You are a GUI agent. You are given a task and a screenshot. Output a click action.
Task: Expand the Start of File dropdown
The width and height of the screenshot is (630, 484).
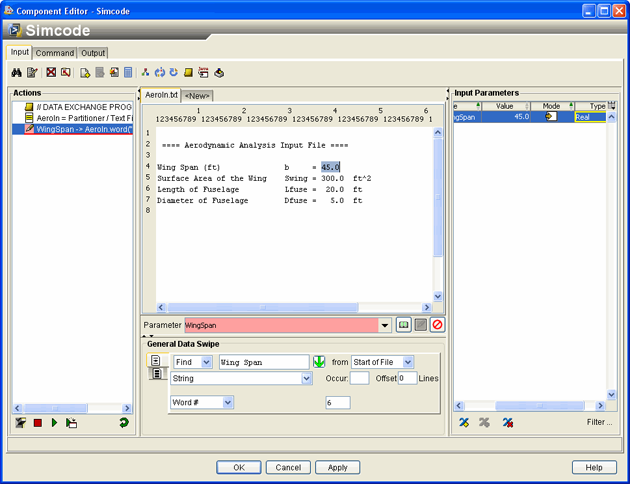(408, 362)
